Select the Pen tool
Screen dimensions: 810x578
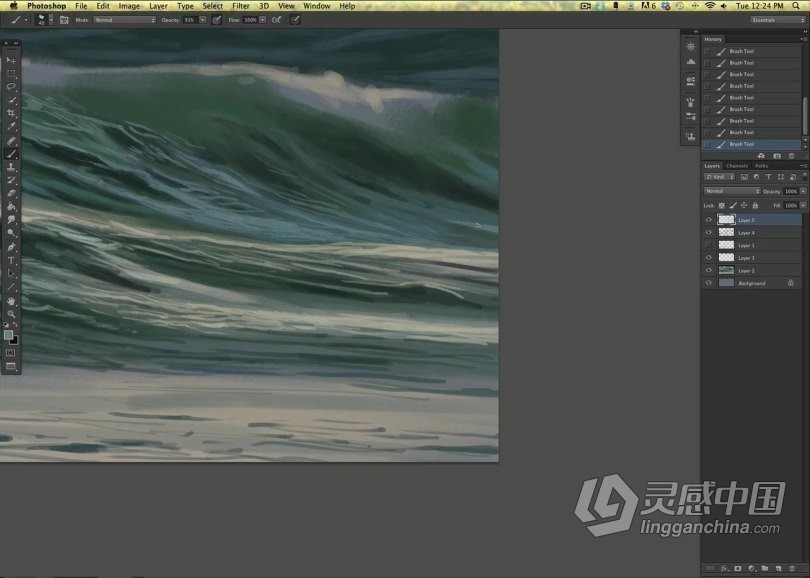coord(11,247)
